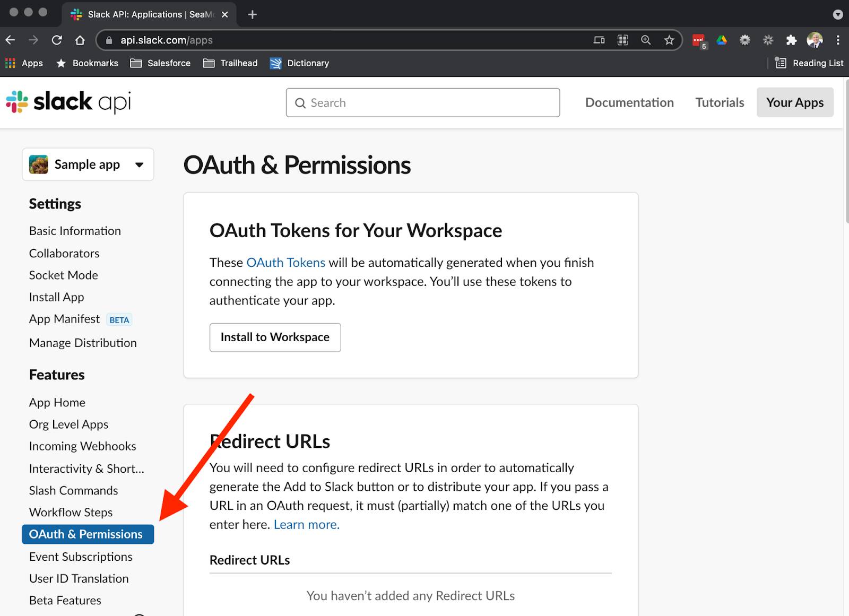
Task: Open Event Subscriptions feature
Action: (x=81, y=557)
